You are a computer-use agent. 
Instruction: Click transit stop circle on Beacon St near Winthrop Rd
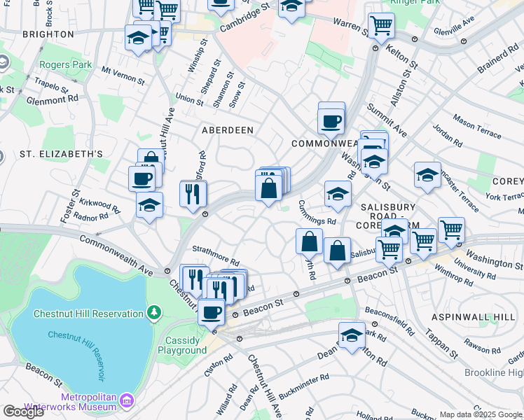click(x=408, y=261)
